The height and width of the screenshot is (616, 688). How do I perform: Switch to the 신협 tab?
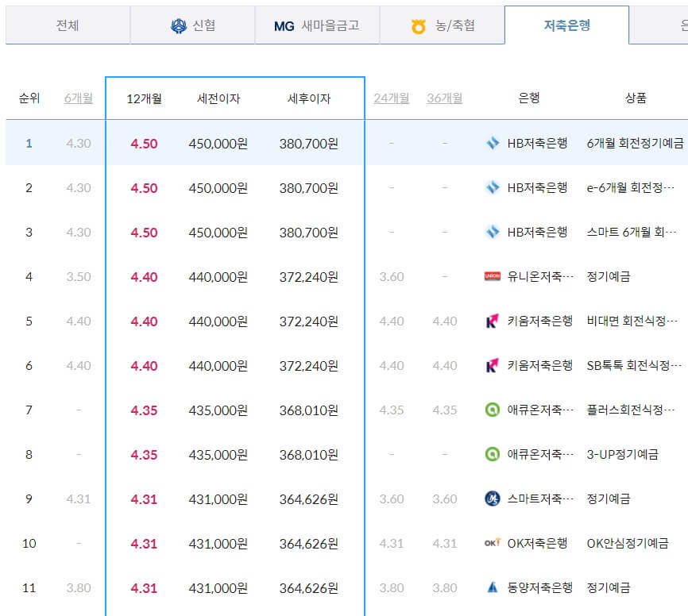[x=192, y=25]
